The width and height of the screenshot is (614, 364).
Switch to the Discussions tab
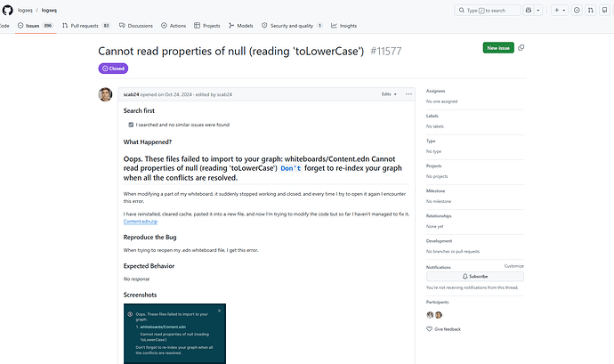click(136, 26)
